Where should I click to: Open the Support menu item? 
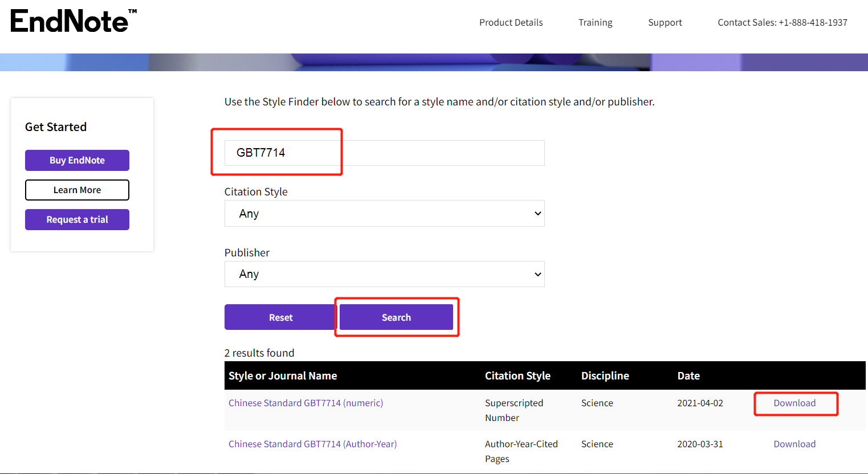pos(665,23)
